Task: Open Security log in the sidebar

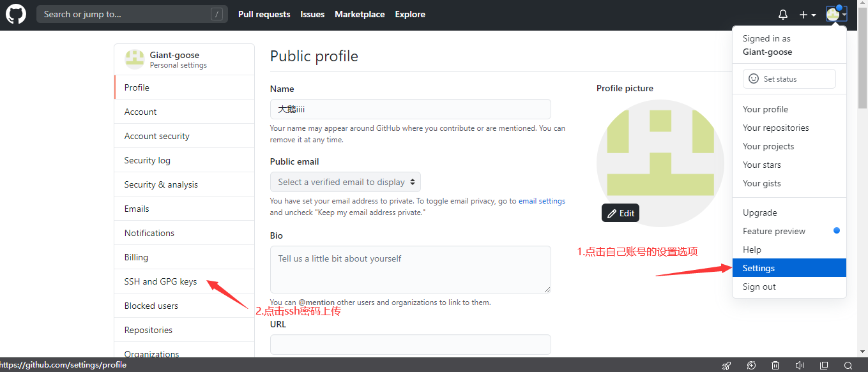Action: pos(185,160)
